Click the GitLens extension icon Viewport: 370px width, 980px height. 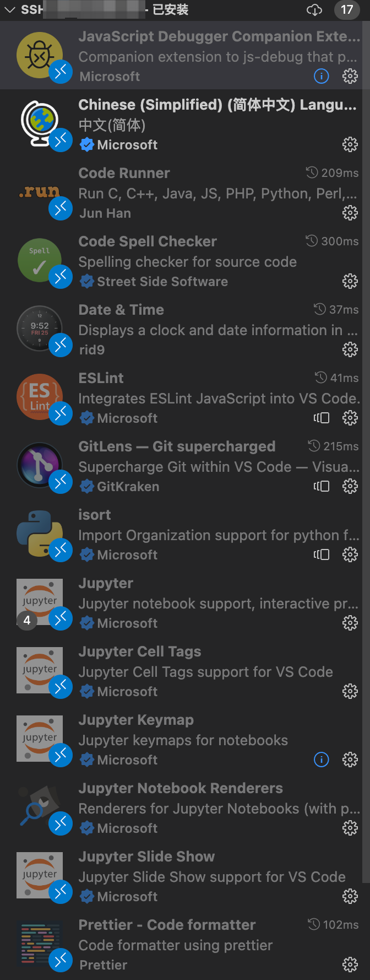(40, 464)
